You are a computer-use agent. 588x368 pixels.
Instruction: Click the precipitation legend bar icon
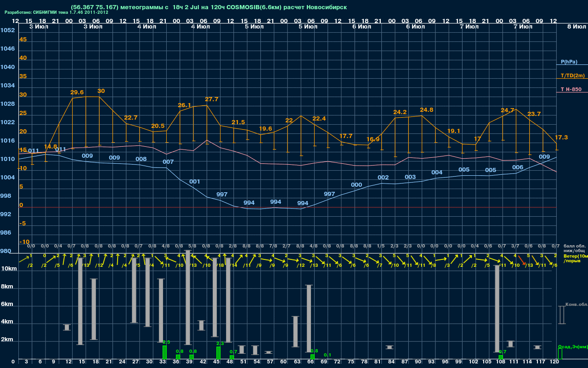tap(560, 354)
